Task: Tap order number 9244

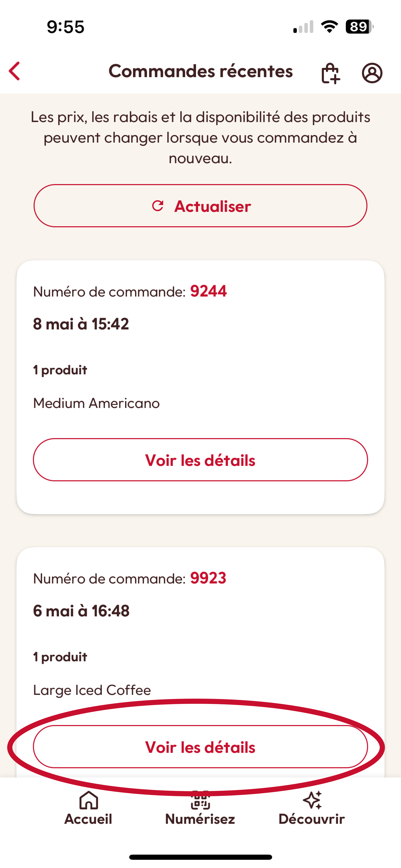Action: click(x=208, y=291)
